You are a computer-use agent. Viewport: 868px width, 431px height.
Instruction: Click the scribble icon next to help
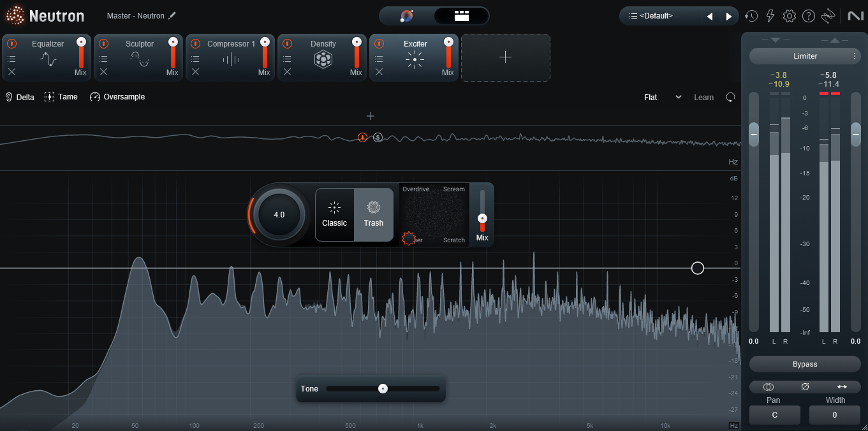tap(828, 16)
